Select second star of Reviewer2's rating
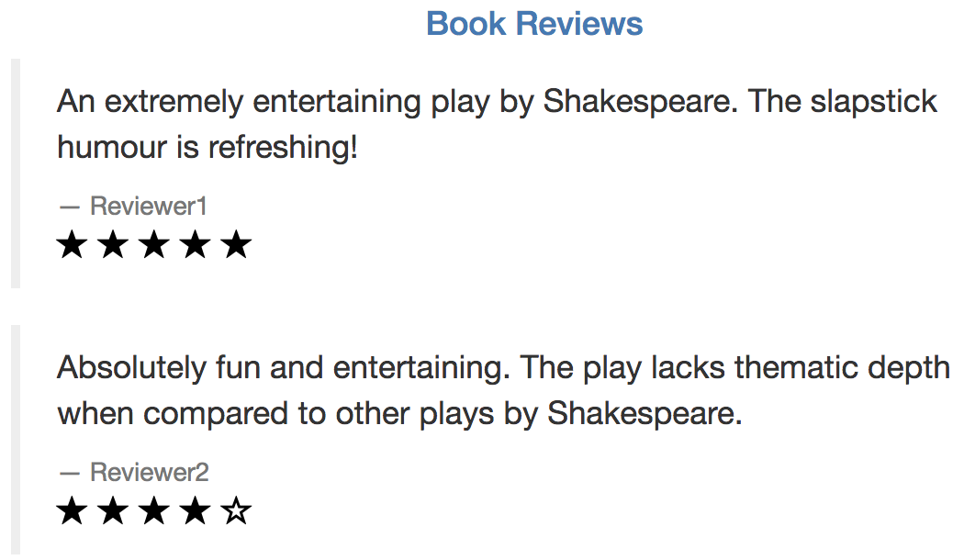 point(113,510)
